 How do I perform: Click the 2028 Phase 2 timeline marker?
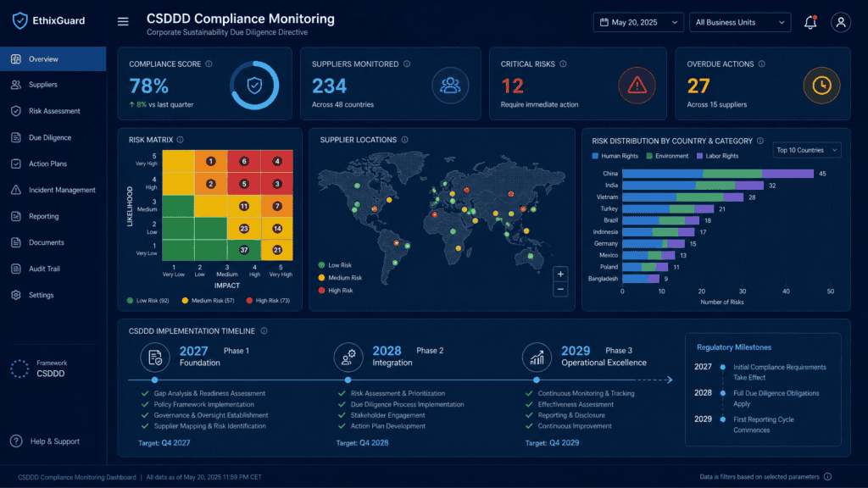pyautogui.click(x=348, y=380)
